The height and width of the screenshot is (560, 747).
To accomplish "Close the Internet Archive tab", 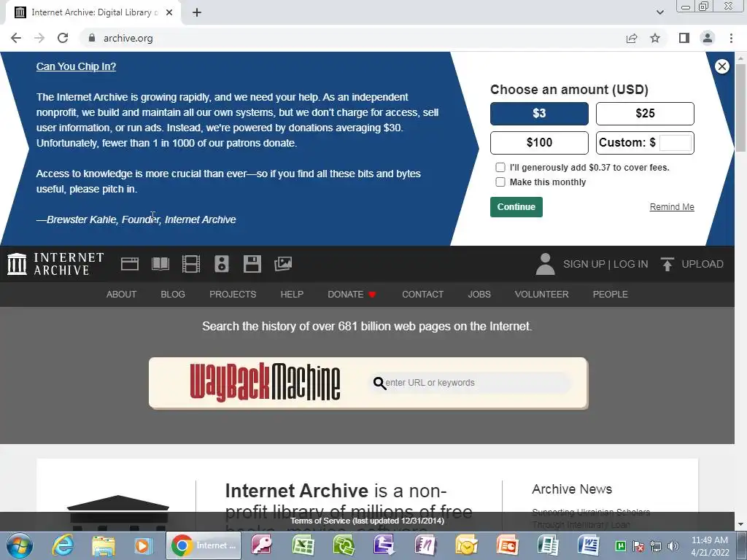I will tap(169, 12).
